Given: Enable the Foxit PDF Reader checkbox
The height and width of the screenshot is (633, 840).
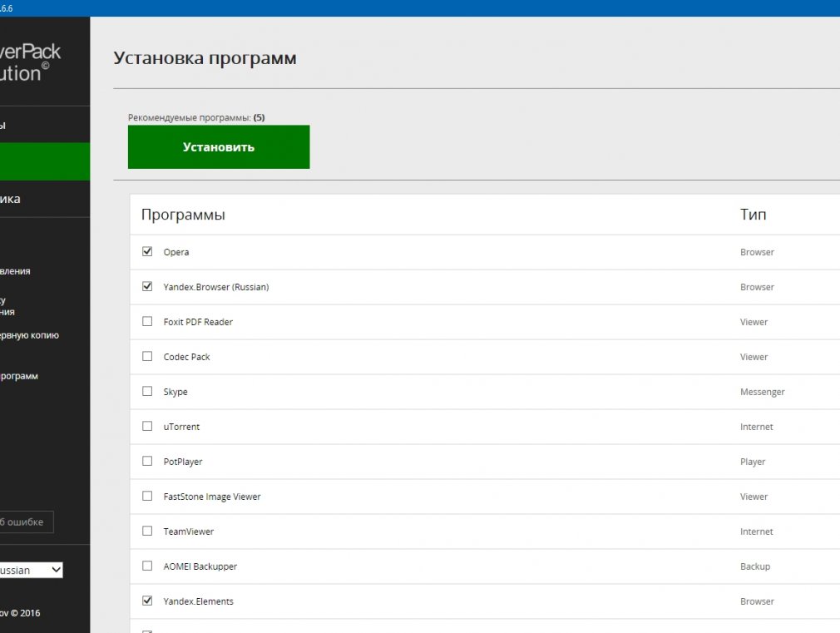Looking at the screenshot, I should pyautogui.click(x=147, y=321).
